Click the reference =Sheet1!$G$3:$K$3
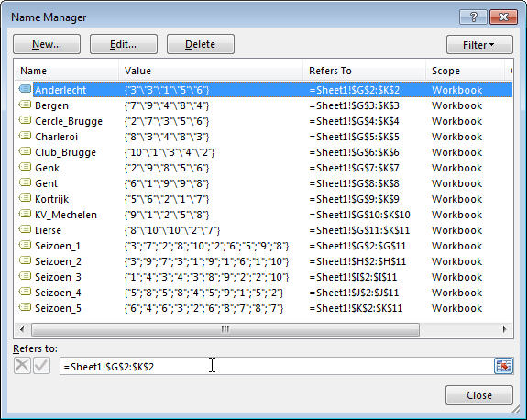The width and height of the screenshot is (527, 420). point(355,105)
